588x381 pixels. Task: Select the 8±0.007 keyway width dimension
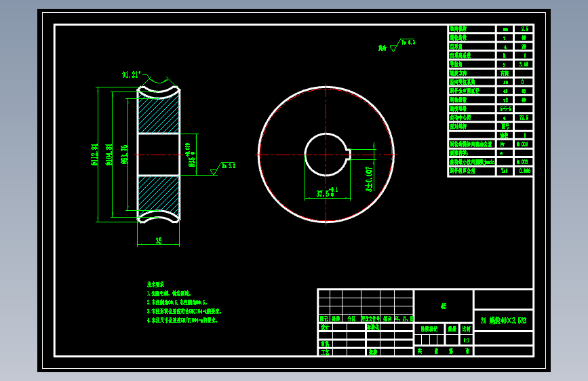pyautogui.click(x=370, y=179)
